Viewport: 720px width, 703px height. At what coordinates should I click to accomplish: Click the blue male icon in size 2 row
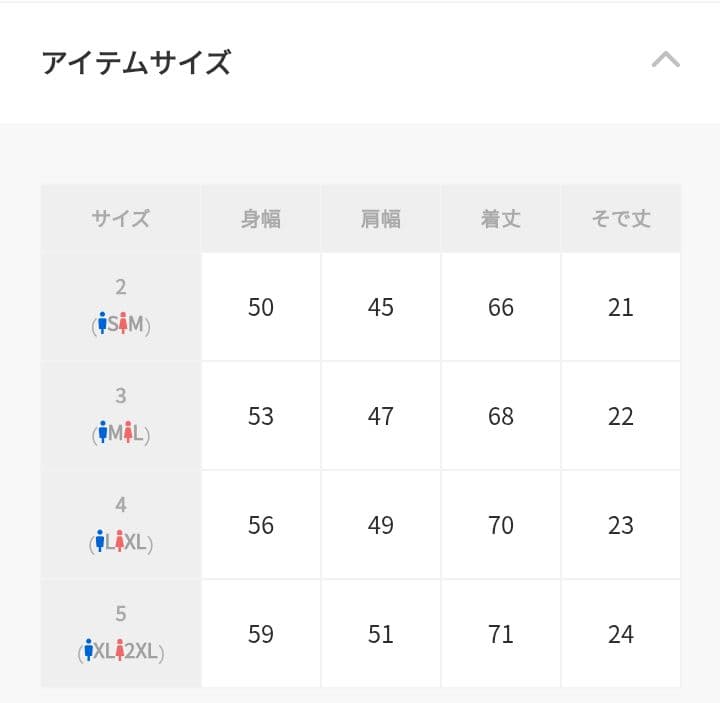coord(102,323)
